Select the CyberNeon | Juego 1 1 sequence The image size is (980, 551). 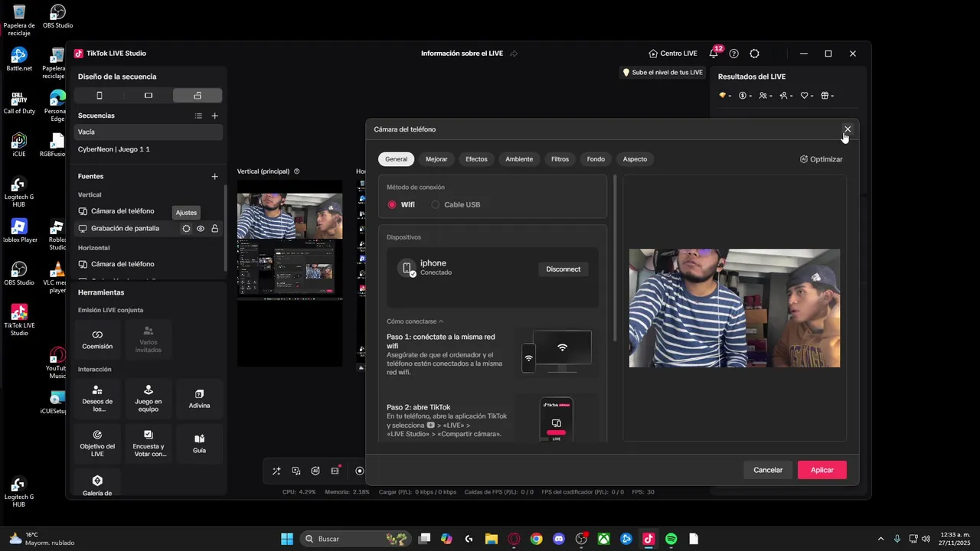tap(149, 149)
